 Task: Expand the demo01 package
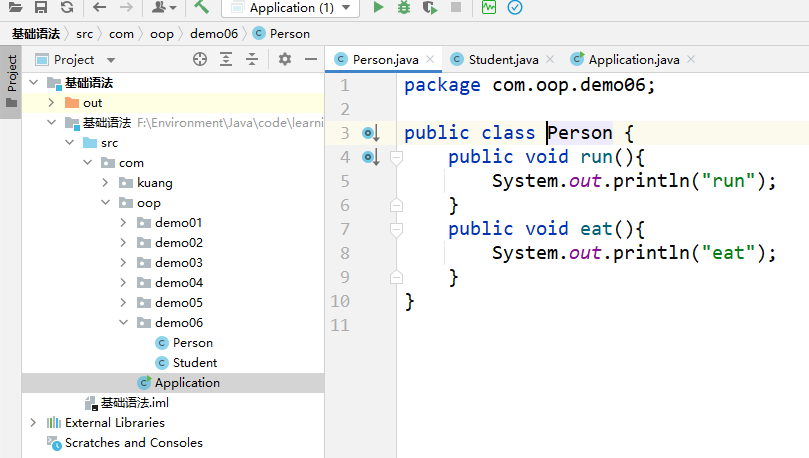[123, 222]
